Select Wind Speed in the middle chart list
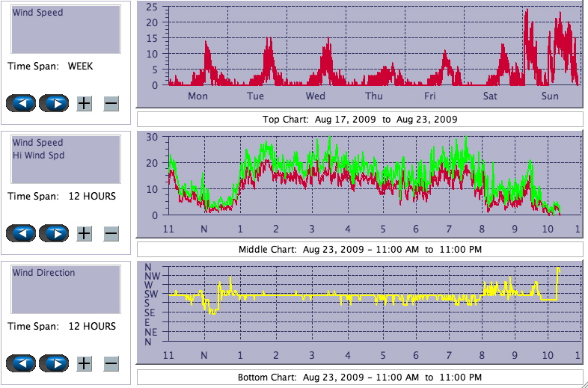588x388 pixels. (38, 143)
